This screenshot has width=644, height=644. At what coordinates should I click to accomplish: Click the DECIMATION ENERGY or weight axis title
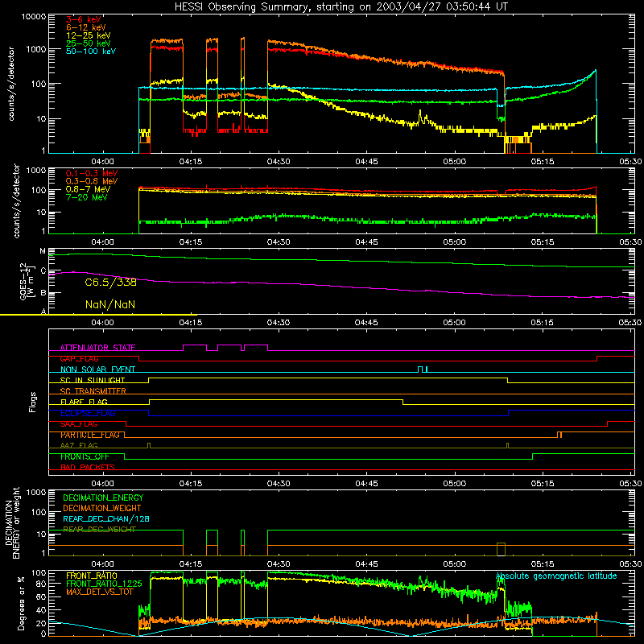(x=12, y=522)
